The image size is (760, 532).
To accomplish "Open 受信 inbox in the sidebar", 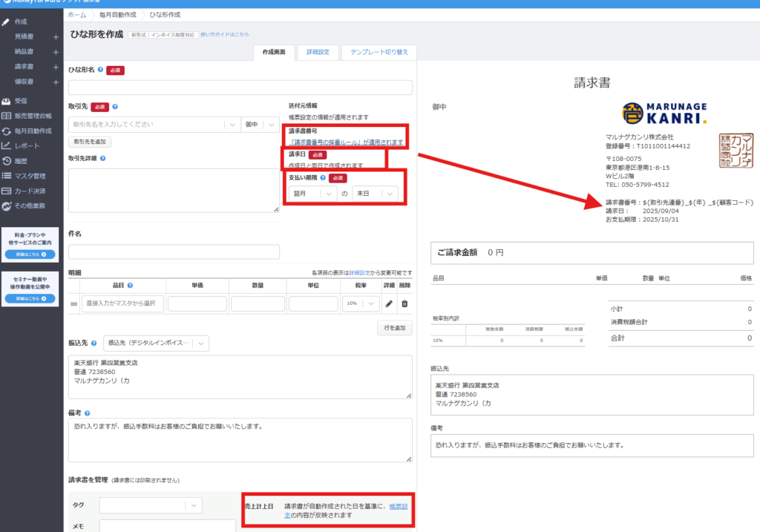I will pos(21,101).
